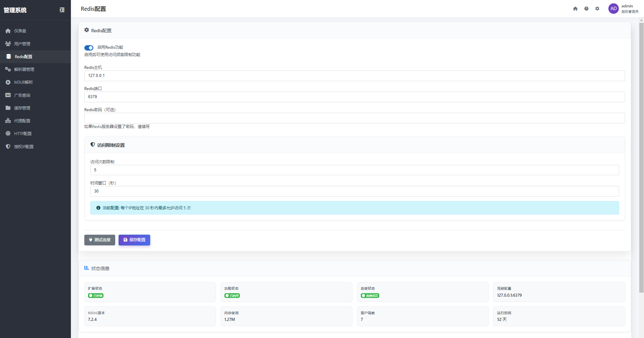Viewport: 644px width, 338px height.
Task: Collapse the sidebar with the menu toggle icon
Action: click(62, 10)
